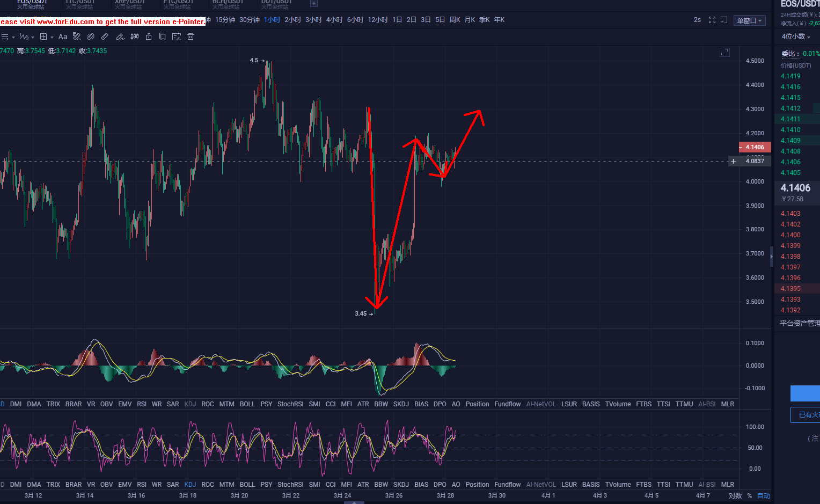Click bid price 4.1395 in the order book
The height and width of the screenshot is (504, 820).
(790, 289)
